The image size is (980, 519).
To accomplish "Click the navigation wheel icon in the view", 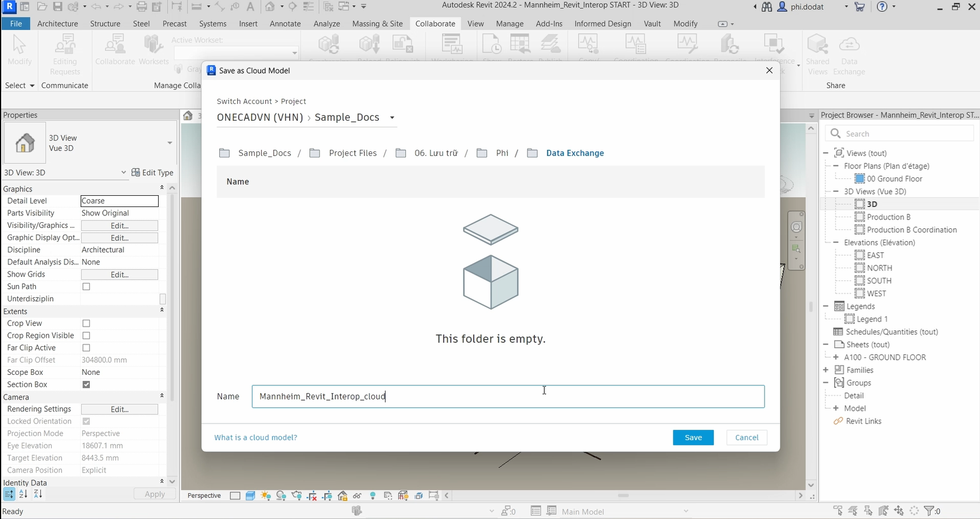I will (796, 227).
